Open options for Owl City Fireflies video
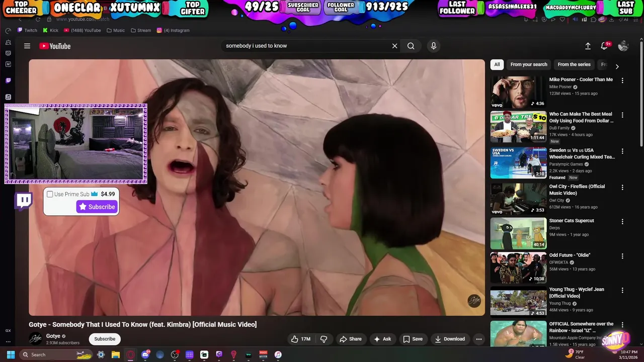Viewport: 644px width, 362px height. pyautogui.click(x=622, y=188)
